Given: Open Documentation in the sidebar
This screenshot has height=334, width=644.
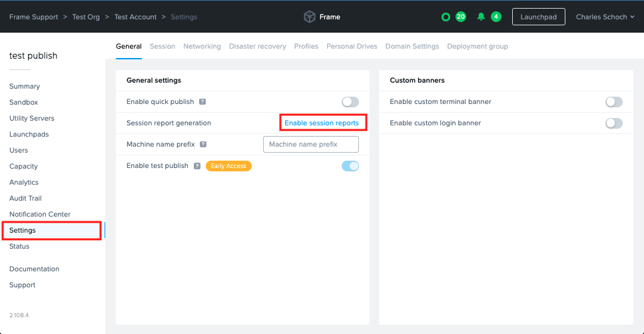Looking at the screenshot, I should click(34, 269).
